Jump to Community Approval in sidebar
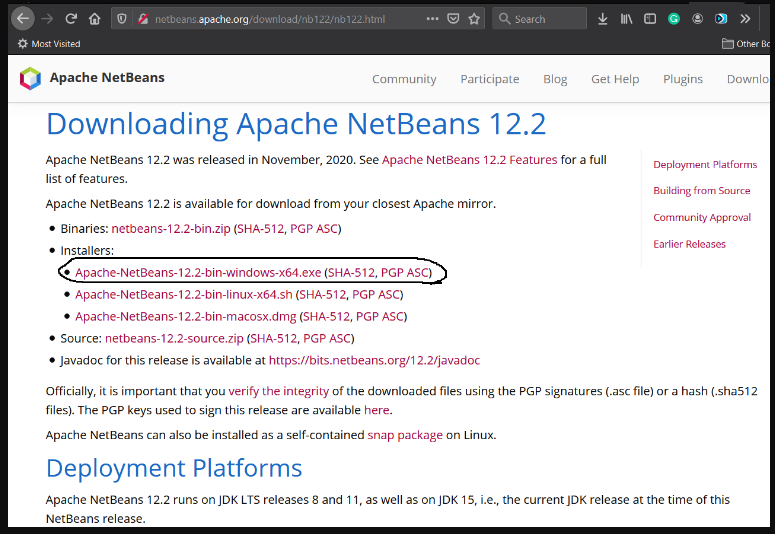Image resolution: width=775 pixels, height=534 pixels. pyautogui.click(x=702, y=218)
